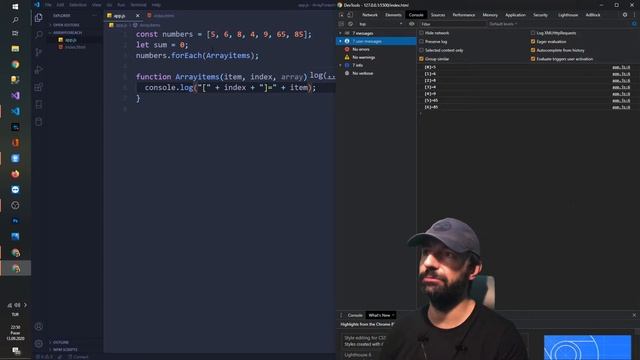Open the Search view in VS Code activity bar
Viewport: 640px width, 360px height.
tap(39, 35)
